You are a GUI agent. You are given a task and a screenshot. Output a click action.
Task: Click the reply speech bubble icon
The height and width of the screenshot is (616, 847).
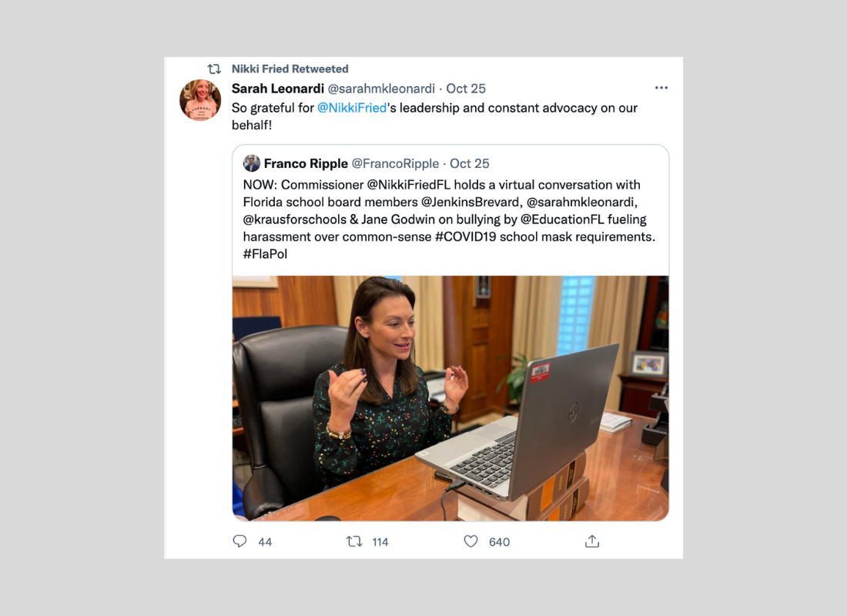pyautogui.click(x=239, y=541)
